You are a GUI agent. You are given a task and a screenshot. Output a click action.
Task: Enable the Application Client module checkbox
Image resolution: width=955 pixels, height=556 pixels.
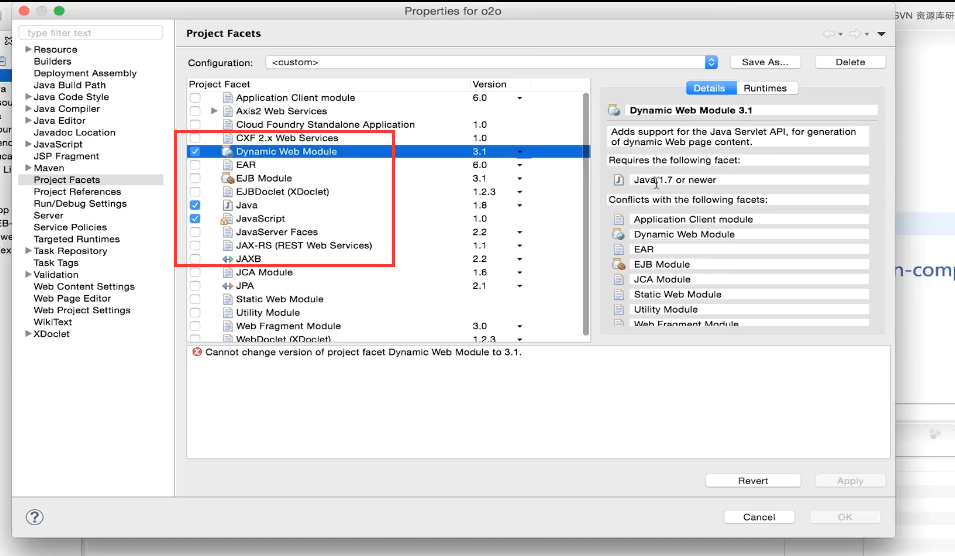pyautogui.click(x=195, y=97)
